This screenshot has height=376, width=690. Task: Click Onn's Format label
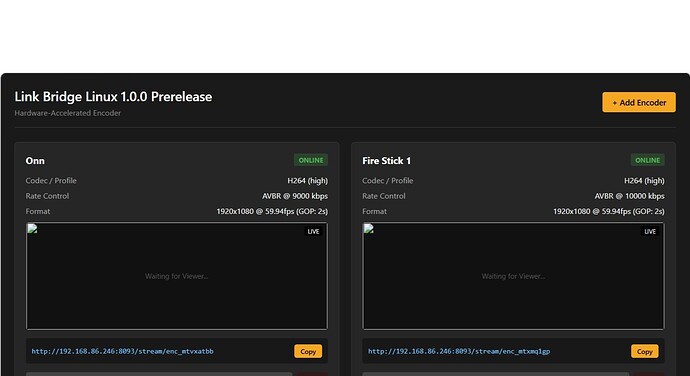click(38, 211)
